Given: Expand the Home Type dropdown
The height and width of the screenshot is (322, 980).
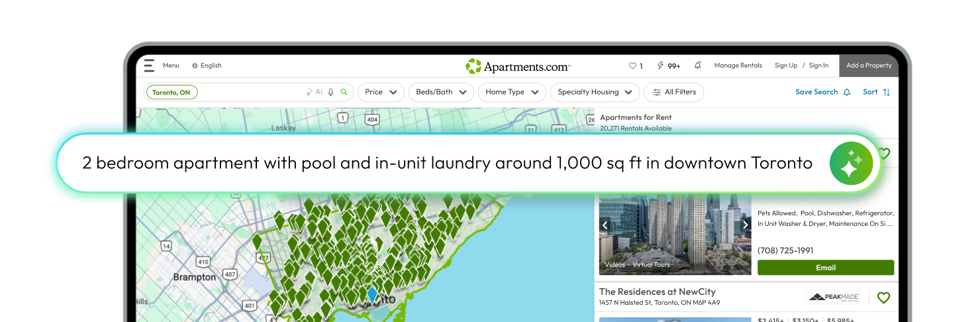Looking at the screenshot, I should coord(512,92).
